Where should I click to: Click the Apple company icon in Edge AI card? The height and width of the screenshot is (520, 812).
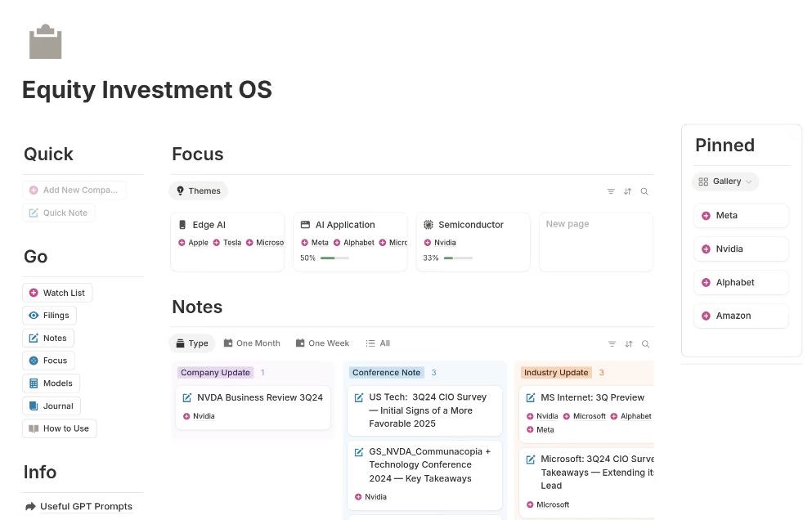[x=182, y=242]
